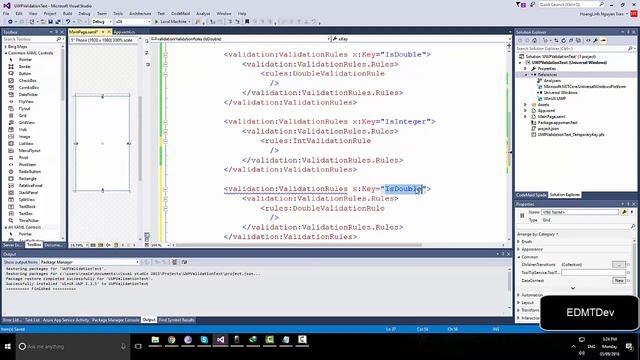Select the Button control in Toolbox
Screen dimensions: 640x360
24,73
